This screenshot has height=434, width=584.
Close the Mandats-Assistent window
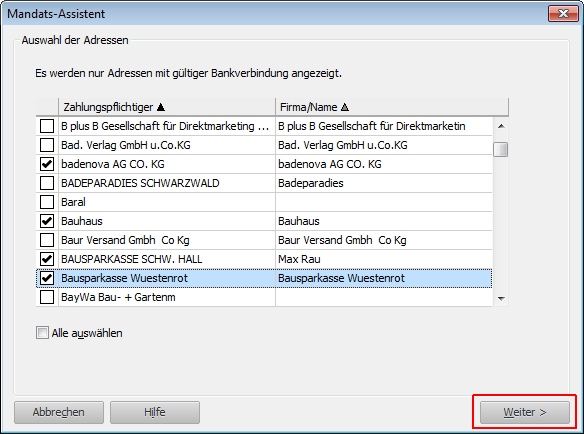[563, 14]
